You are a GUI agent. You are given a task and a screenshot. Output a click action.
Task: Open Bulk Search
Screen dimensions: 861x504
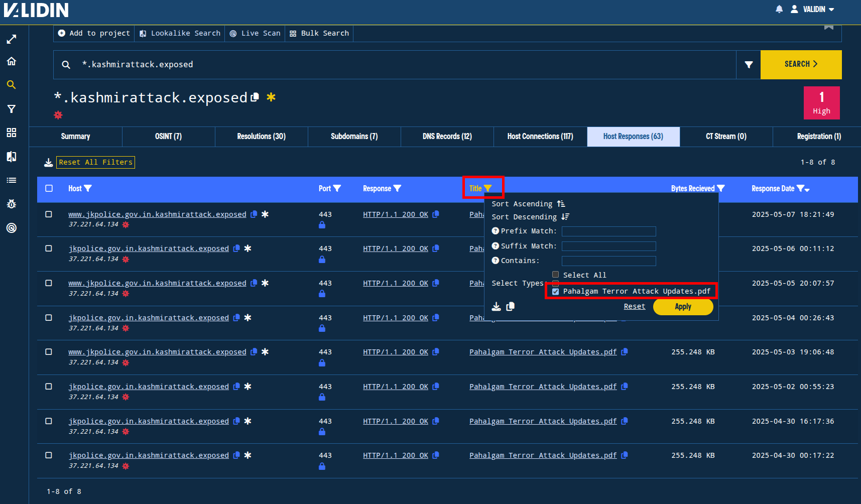319,33
